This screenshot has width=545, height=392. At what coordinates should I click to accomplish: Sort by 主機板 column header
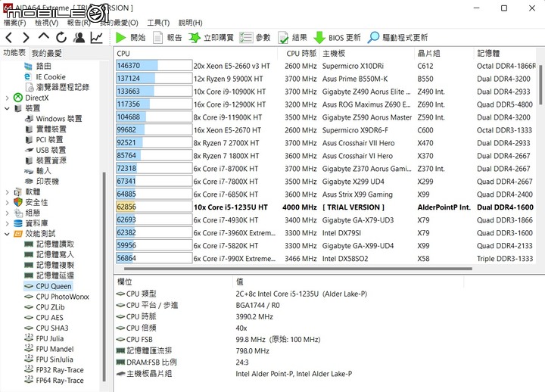(366, 53)
